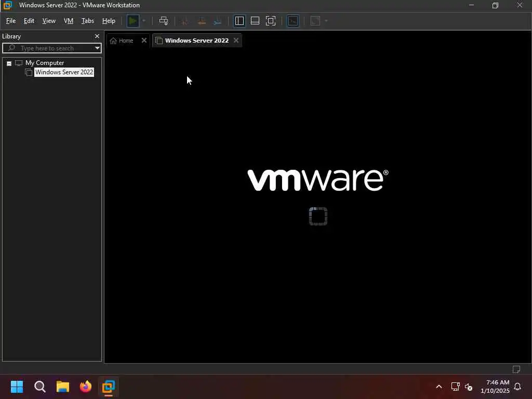Viewport: 532px width, 399px height.
Task: Open the power options dropdown arrow
Action: pyautogui.click(x=144, y=21)
